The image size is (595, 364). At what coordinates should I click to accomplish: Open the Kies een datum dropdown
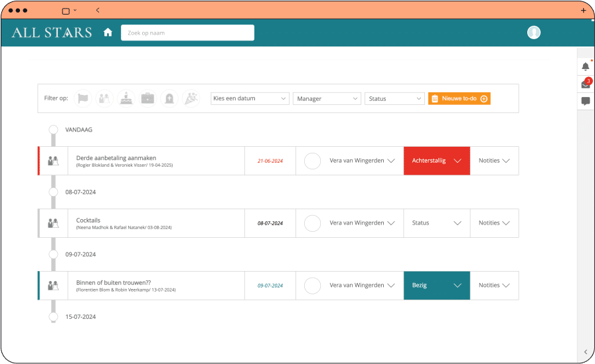(249, 98)
